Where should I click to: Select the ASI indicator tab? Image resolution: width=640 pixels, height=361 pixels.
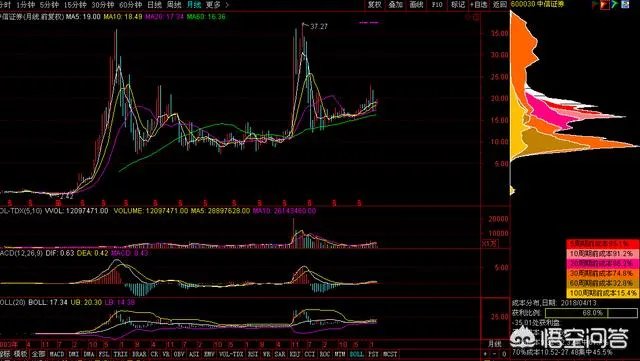[194, 354]
